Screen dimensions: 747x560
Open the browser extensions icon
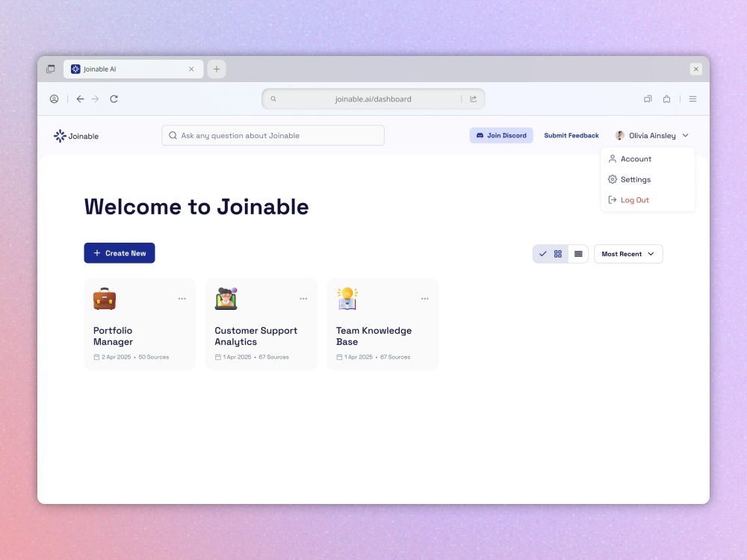click(666, 99)
